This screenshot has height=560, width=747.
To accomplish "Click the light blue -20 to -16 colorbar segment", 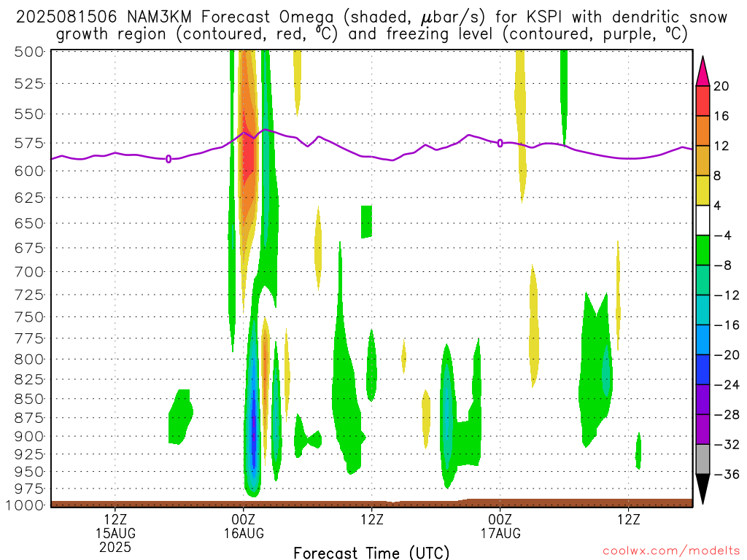I will coord(703,340).
